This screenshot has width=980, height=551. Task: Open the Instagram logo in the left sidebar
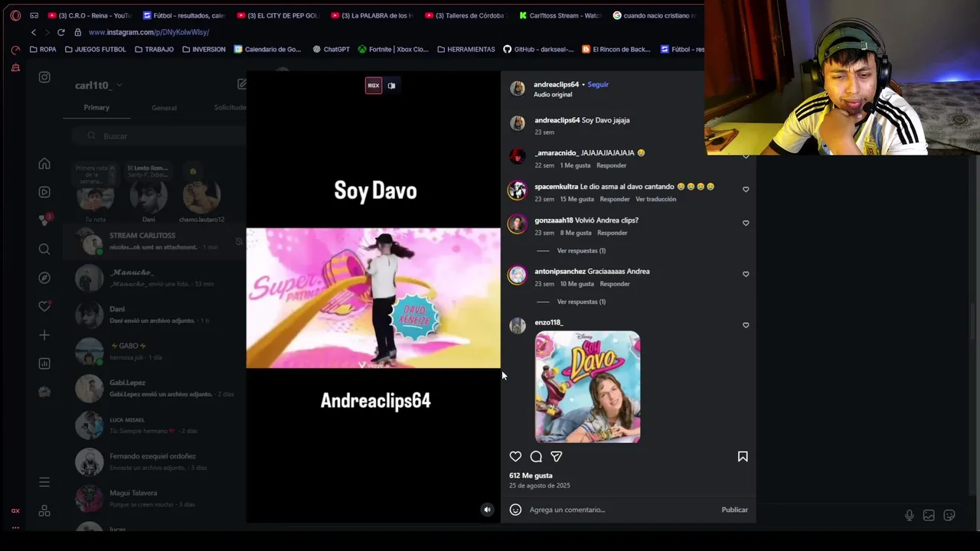[x=44, y=77]
